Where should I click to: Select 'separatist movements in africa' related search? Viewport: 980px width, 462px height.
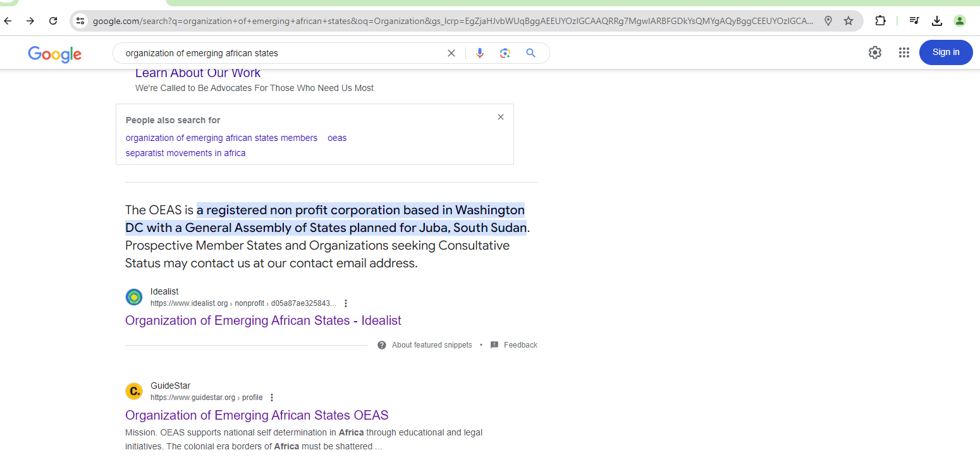point(185,153)
